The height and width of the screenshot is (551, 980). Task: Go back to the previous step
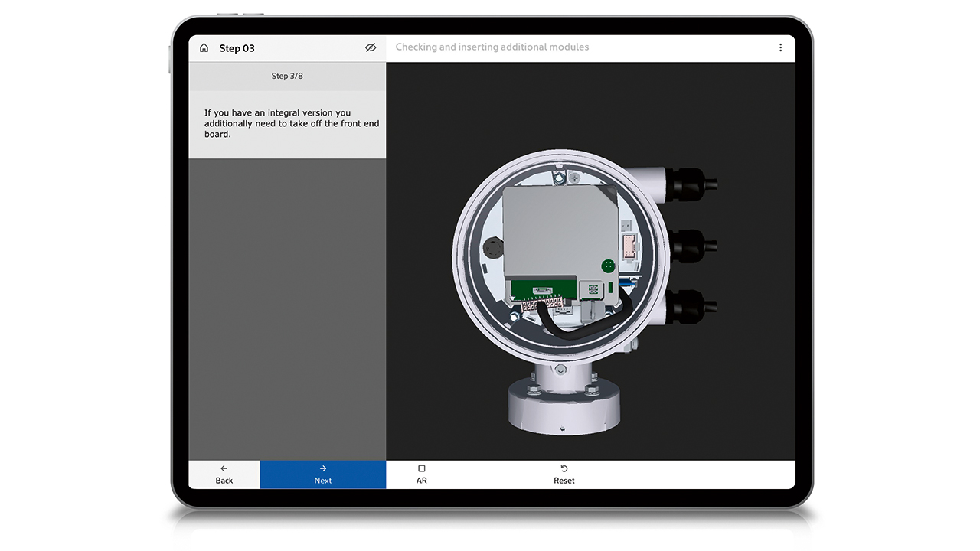(224, 474)
